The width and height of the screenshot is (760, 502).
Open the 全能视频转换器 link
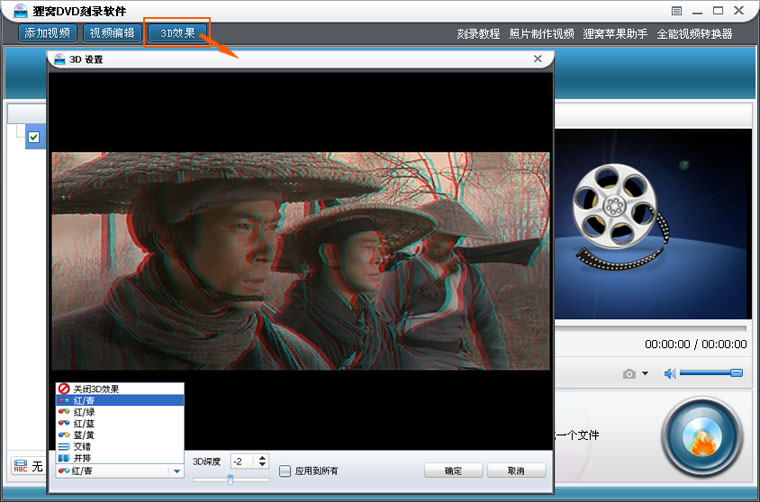(694, 34)
